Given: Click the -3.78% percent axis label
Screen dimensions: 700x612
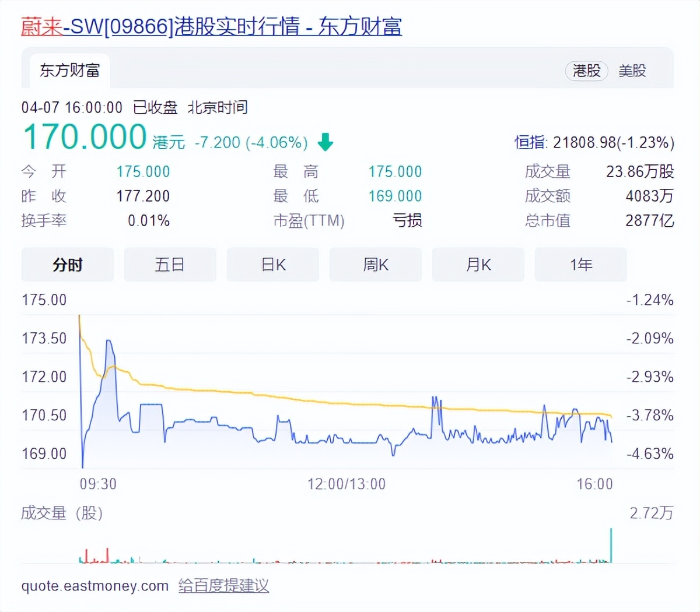Looking at the screenshot, I should (650, 415).
